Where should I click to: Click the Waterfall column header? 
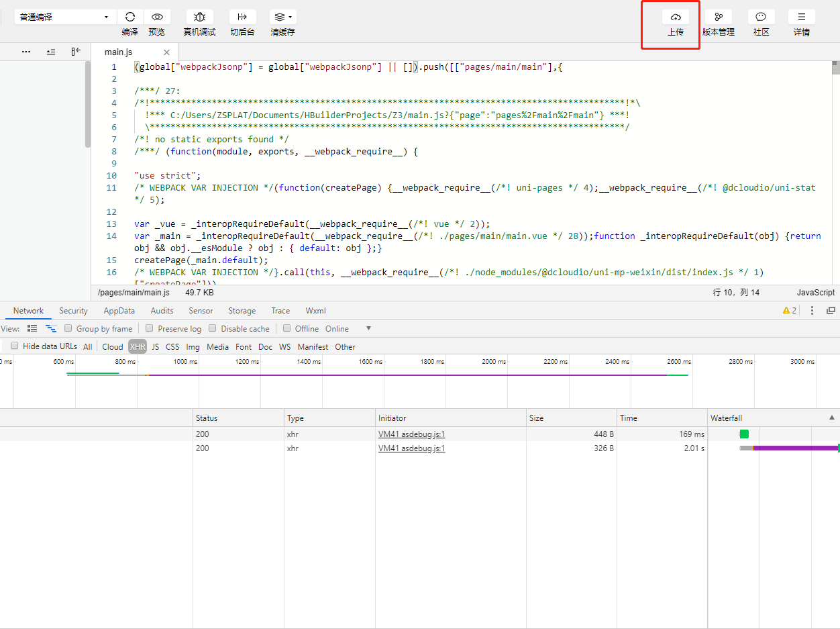click(x=774, y=418)
